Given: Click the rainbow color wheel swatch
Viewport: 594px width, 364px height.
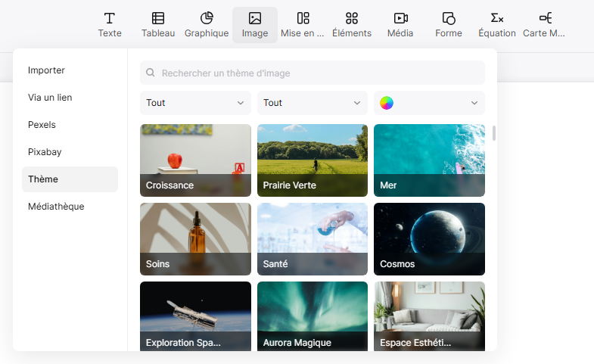Looking at the screenshot, I should (387, 103).
